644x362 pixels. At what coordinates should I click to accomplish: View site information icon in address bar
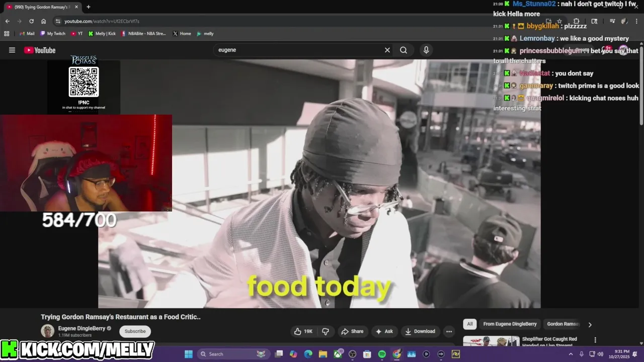tap(58, 21)
